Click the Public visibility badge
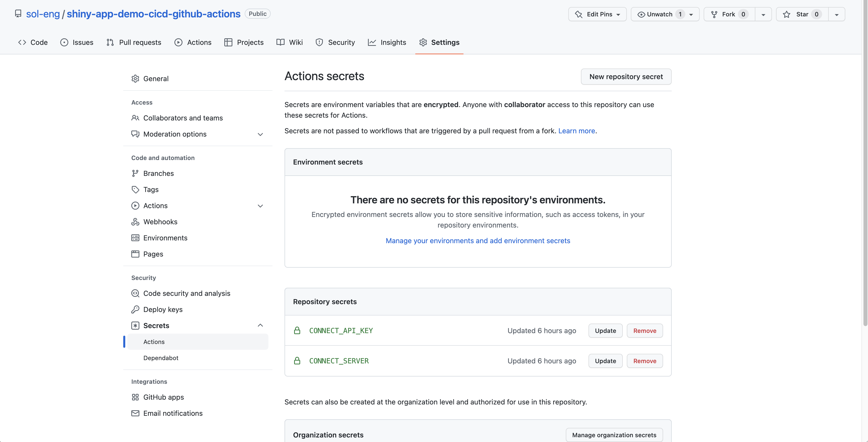The image size is (868, 442). (257, 14)
